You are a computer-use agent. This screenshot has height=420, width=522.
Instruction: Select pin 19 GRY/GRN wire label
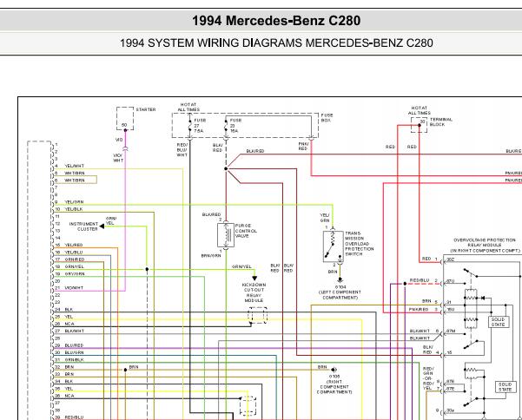click(x=75, y=274)
